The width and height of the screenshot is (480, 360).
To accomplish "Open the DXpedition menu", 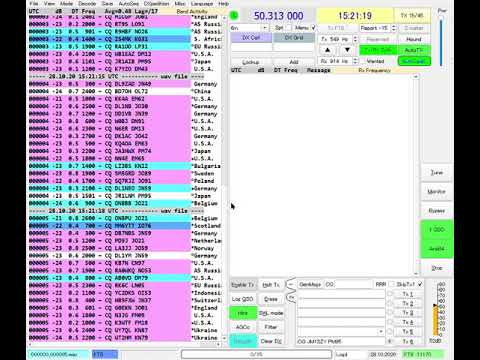I will pos(156,4).
